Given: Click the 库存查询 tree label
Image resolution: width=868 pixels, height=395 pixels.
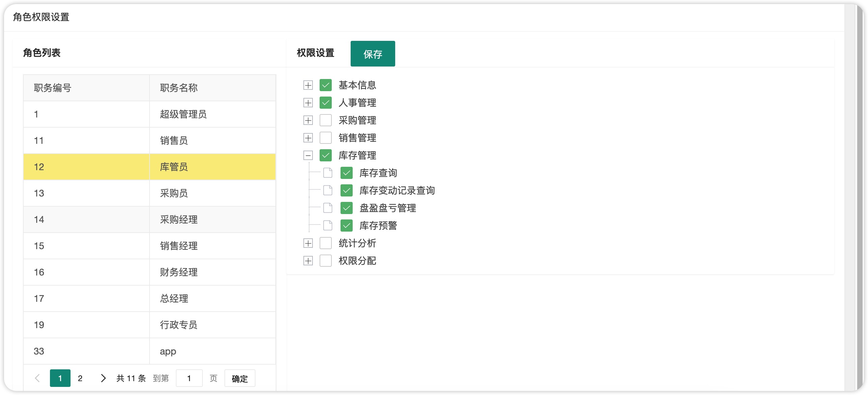Looking at the screenshot, I should (378, 173).
